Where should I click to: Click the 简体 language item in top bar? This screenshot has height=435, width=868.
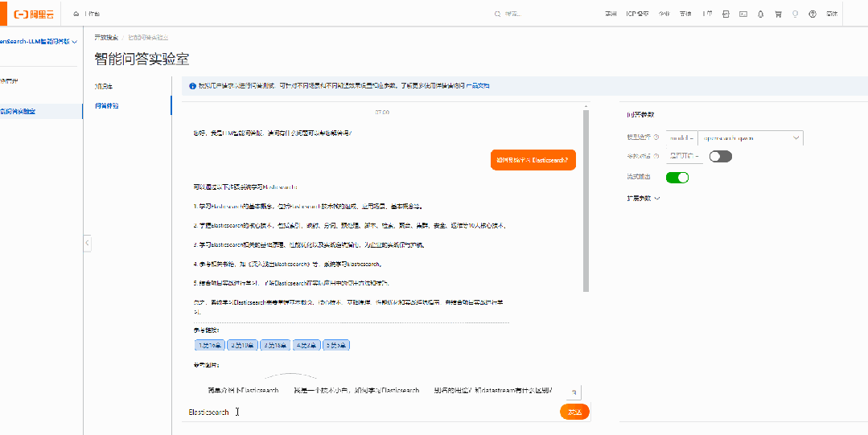832,14
